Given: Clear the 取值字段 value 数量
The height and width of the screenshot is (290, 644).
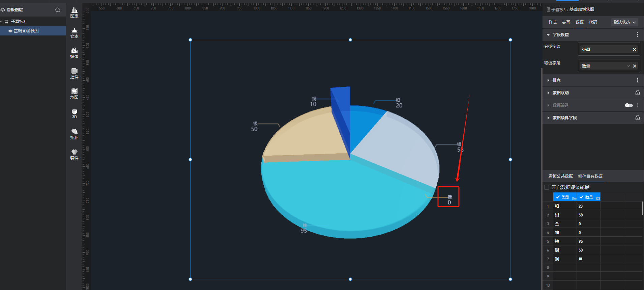Looking at the screenshot, I should (635, 66).
